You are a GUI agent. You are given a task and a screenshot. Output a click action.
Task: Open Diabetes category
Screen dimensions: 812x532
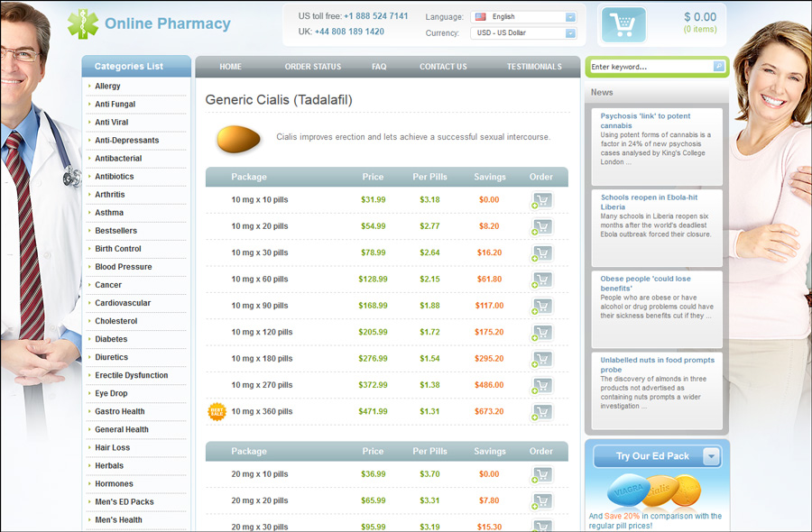[x=111, y=339]
